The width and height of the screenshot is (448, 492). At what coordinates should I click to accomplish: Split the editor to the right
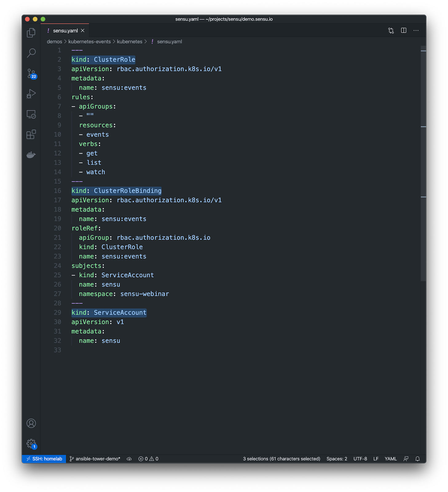coord(404,30)
